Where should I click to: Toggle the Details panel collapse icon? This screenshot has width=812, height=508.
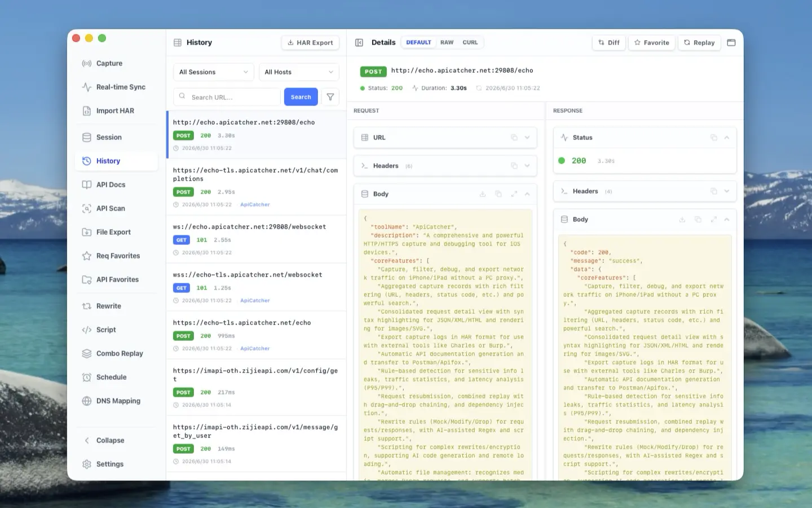pyautogui.click(x=359, y=42)
